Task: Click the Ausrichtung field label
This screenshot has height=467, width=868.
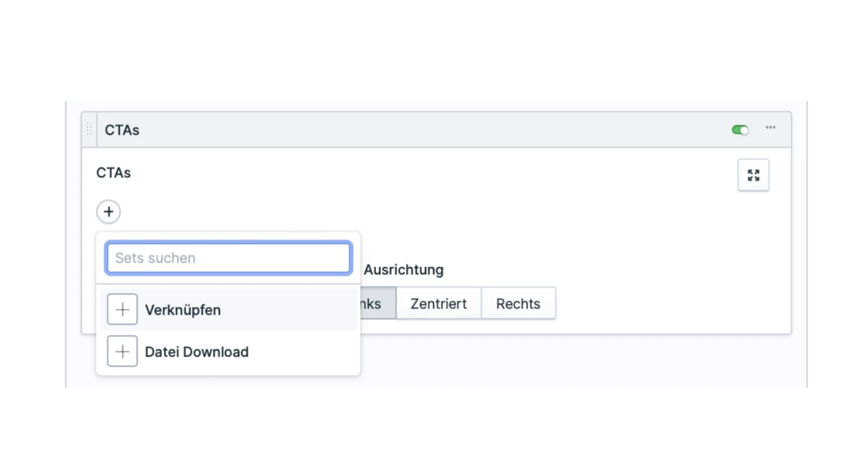Action: coord(403,270)
